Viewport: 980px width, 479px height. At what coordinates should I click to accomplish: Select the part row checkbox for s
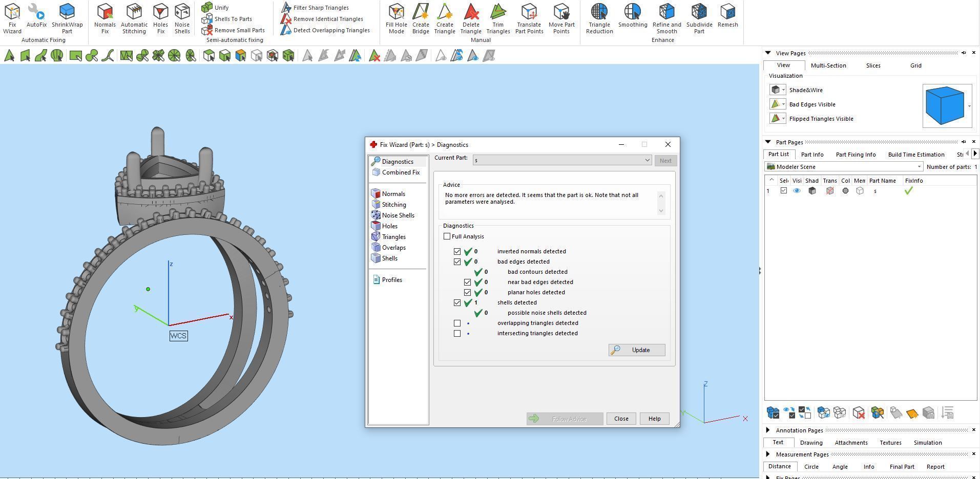783,191
